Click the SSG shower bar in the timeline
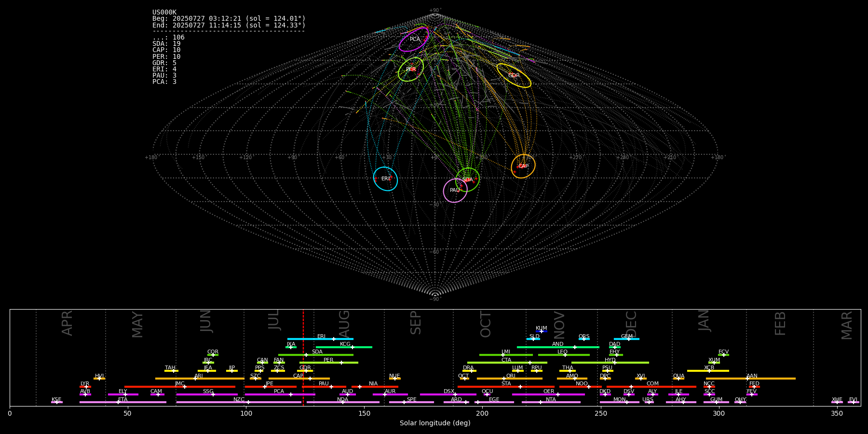The width and height of the screenshot is (868, 434). pos(207,394)
